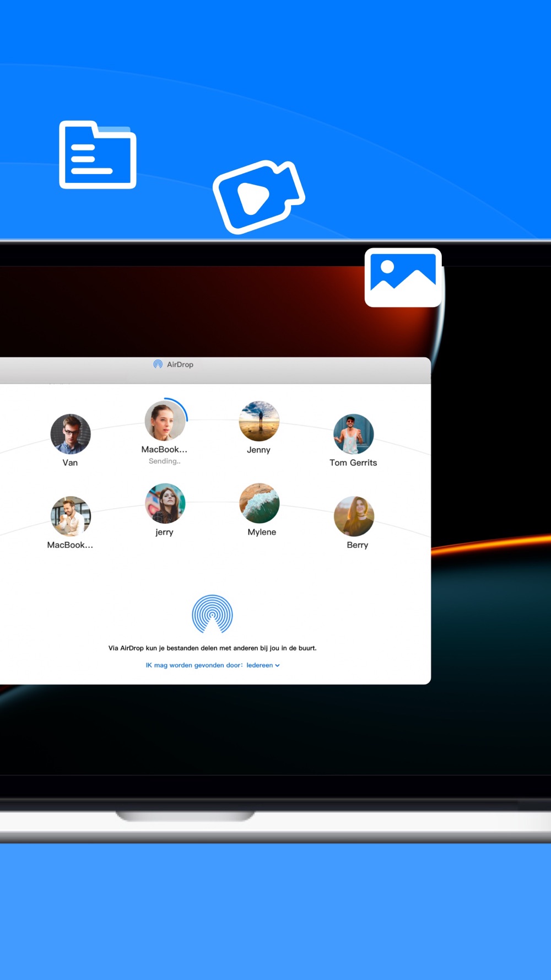Click the video camera play icon
This screenshot has width=551, height=980.
tap(258, 197)
